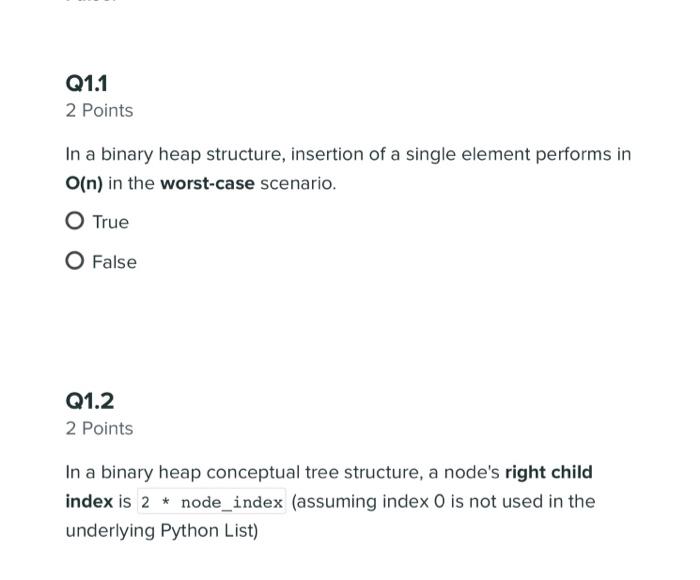Click the bold word index in Q1.2
Screen dimensions: 700x580
(x=88, y=501)
